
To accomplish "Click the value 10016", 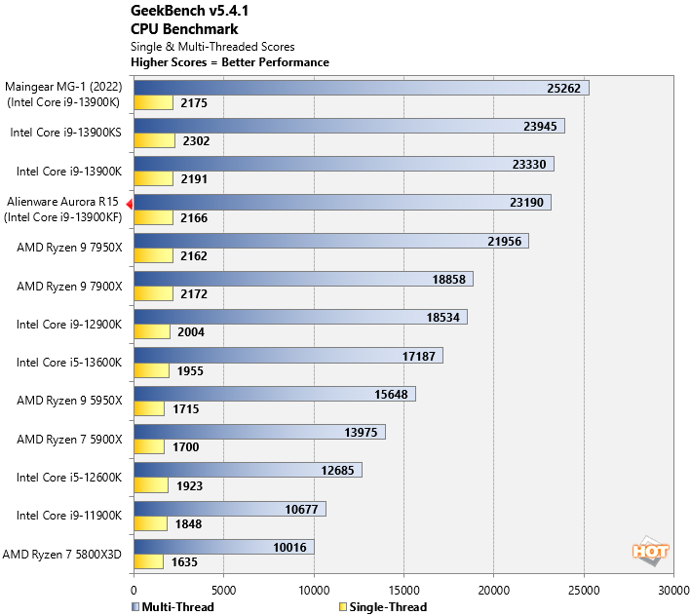I will (x=289, y=548).
